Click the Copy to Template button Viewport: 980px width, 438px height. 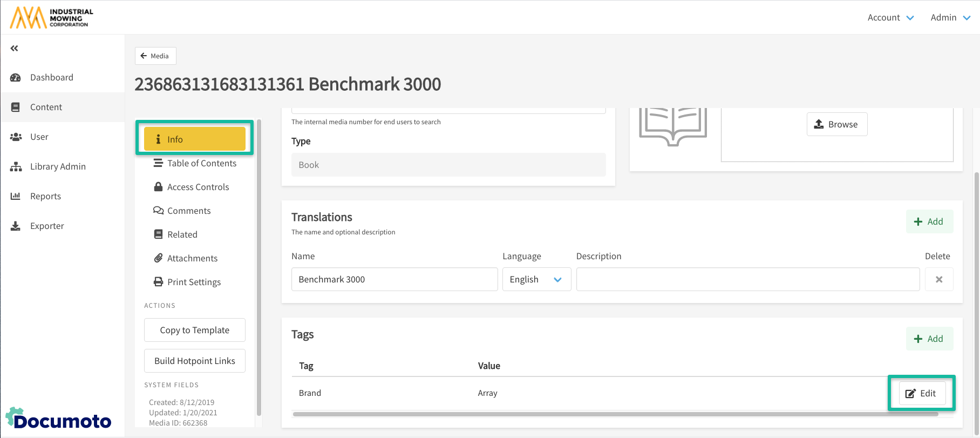coord(194,330)
